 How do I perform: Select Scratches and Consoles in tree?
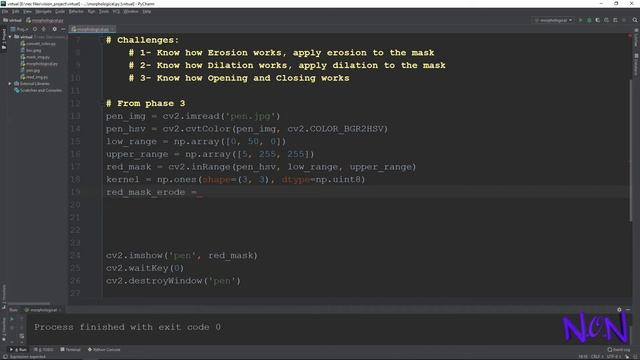[38, 90]
